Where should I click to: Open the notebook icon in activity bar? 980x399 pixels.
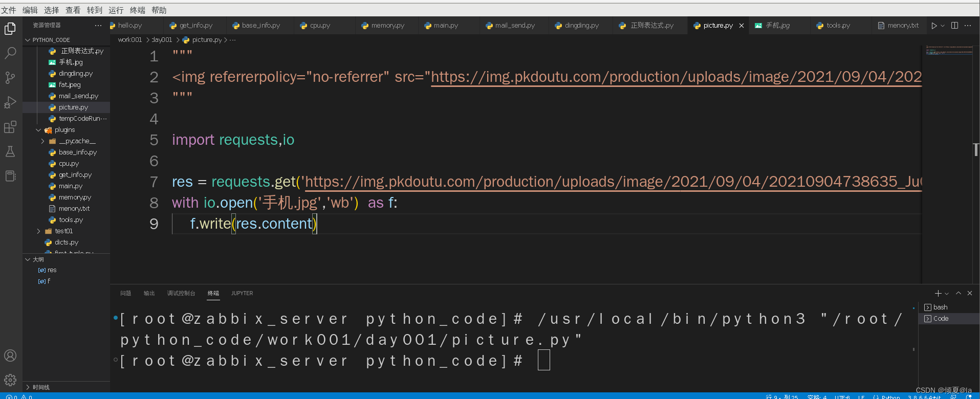coord(10,176)
